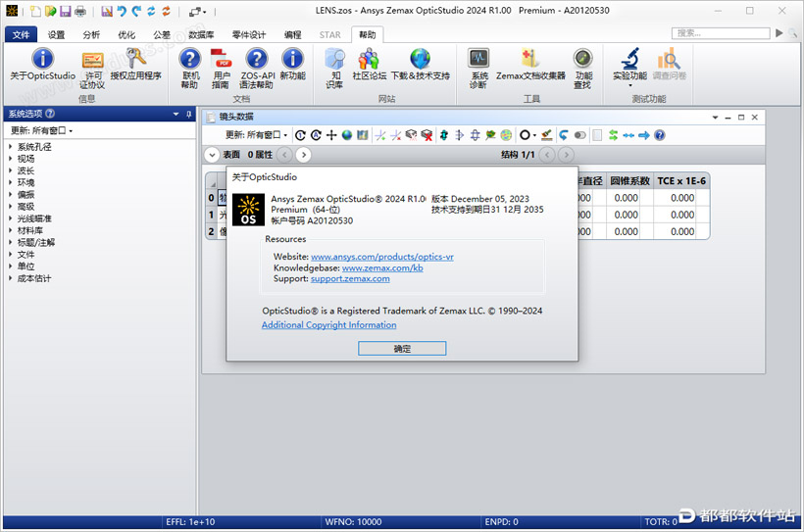Open the system options update (更新: 所有窗口) dropdown
The height and width of the screenshot is (532, 804).
pos(41,130)
